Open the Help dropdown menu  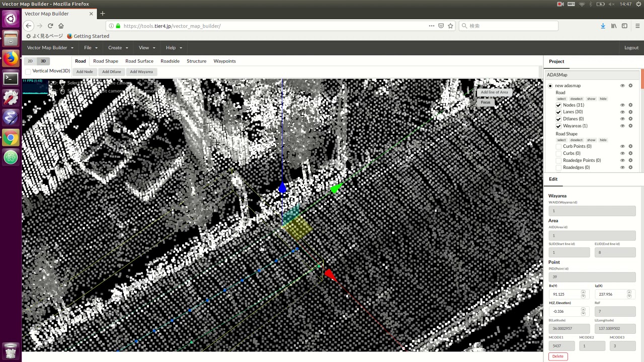coord(174,48)
